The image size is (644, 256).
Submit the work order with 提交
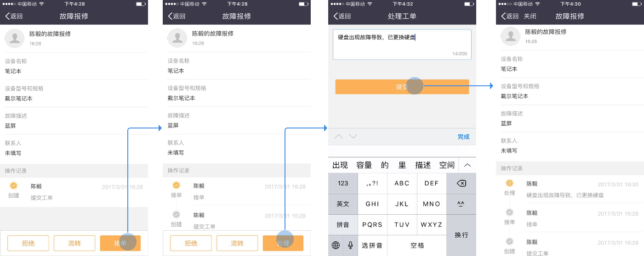(x=402, y=87)
